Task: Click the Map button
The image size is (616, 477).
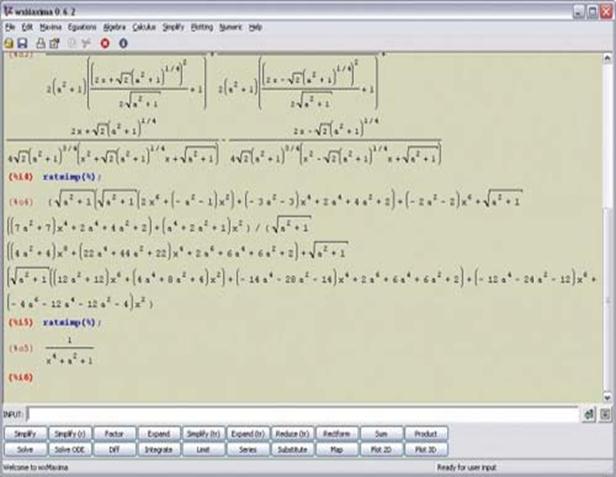Action: pos(337,449)
